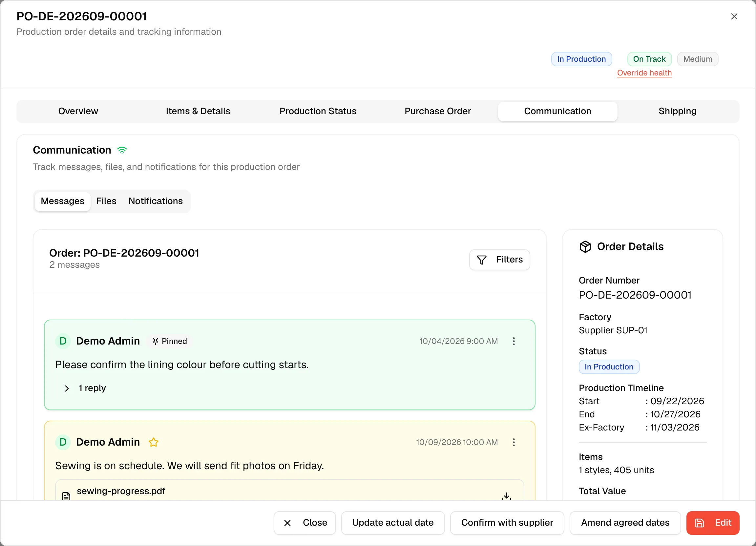756x546 pixels.
Task: Click the In Production status in Order Details
Action: click(609, 367)
